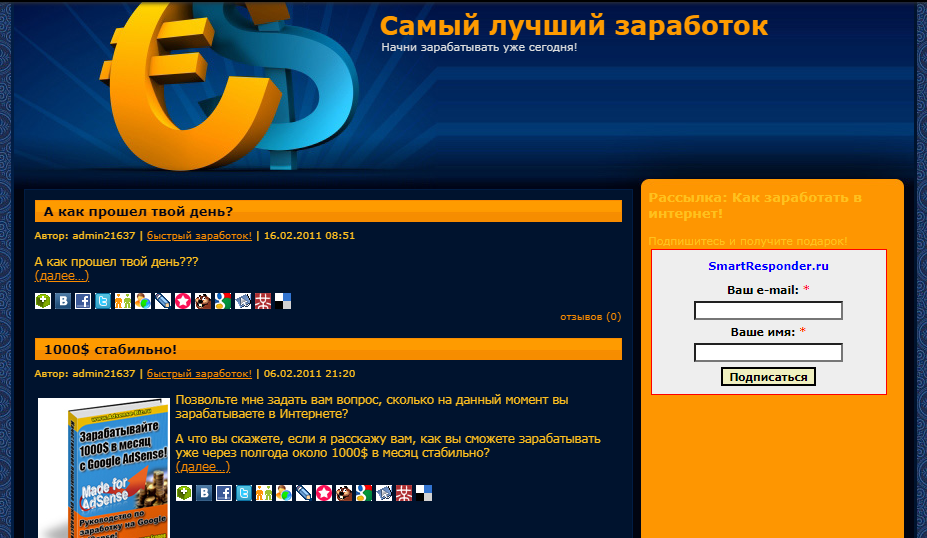Open the '1000$ стабильно!' post heading
This screenshot has height=538, width=927.
[x=111, y=349]
